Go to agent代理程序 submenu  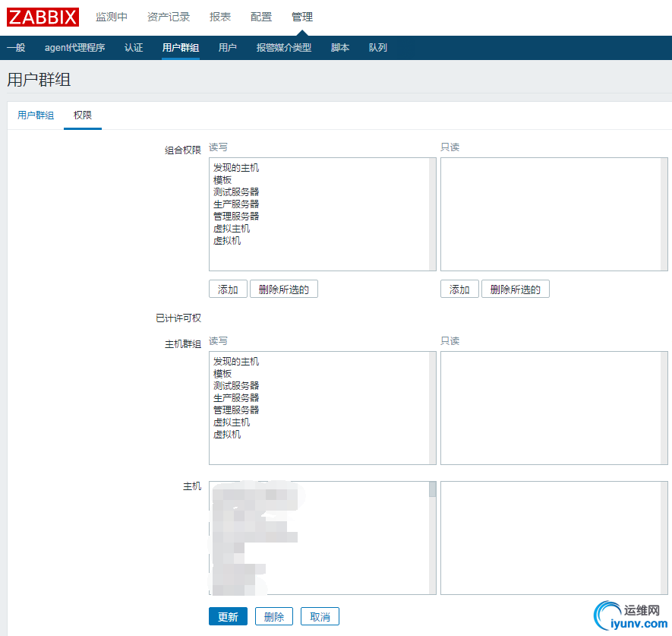75,48
